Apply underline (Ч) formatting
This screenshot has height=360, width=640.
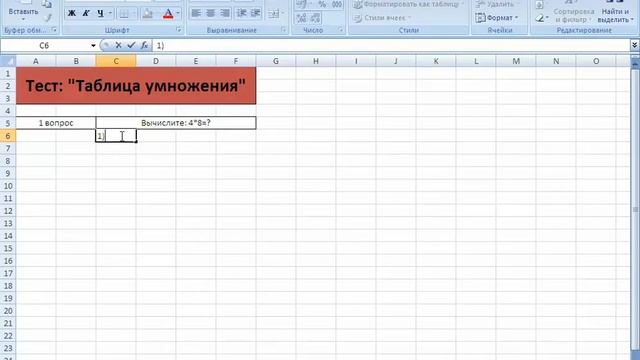point(100,13)
